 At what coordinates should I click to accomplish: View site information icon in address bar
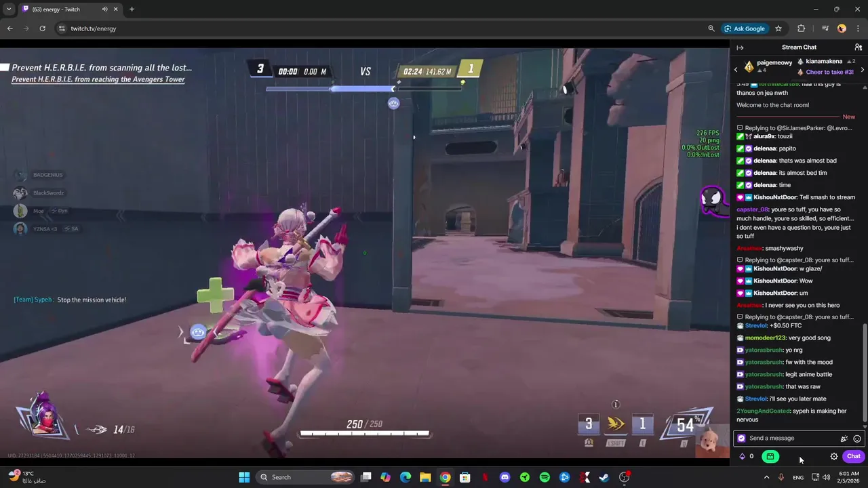click(62, 28)
